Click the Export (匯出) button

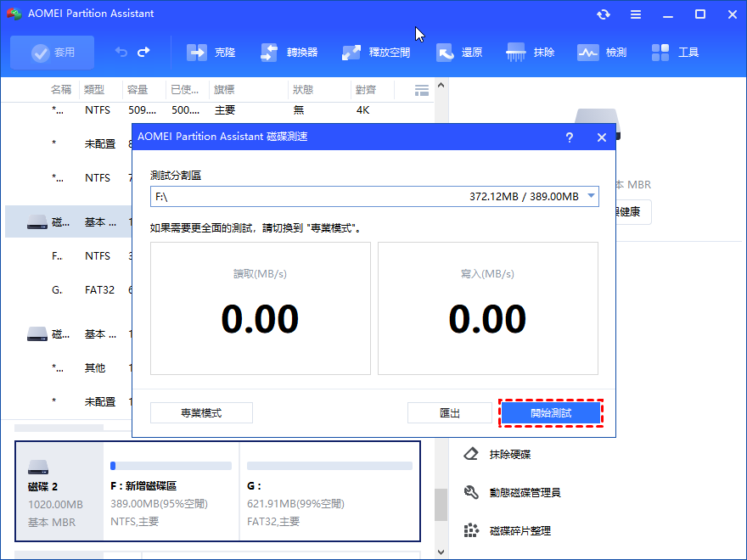click(x=449, y=413)
